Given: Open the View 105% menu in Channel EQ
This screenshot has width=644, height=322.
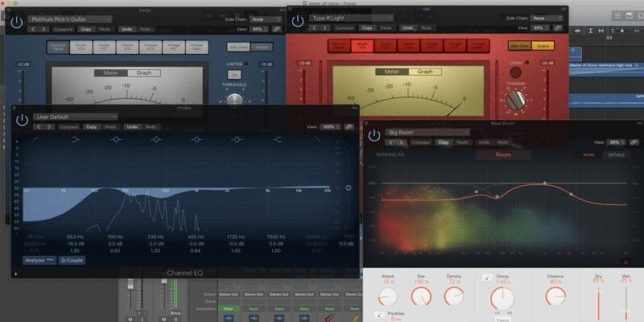Looking at the screenshot, I should [330, 127].
